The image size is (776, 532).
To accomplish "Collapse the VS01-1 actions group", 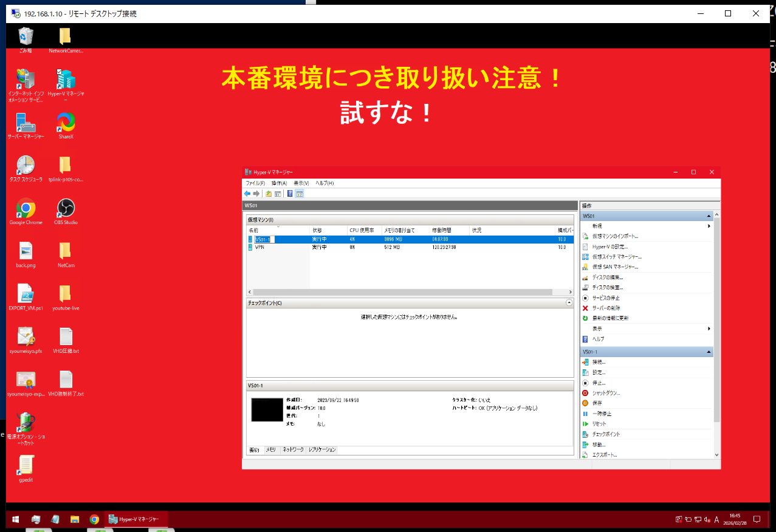I will 709,351.
